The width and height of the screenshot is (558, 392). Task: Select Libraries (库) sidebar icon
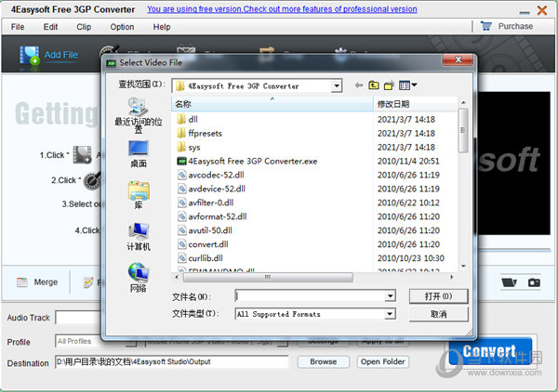coord(139,190)
